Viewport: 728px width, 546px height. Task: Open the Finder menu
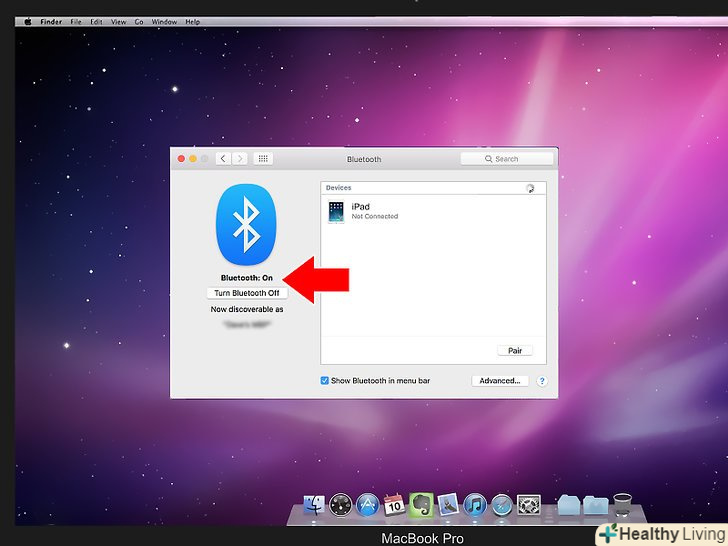[x=51, y=21]
